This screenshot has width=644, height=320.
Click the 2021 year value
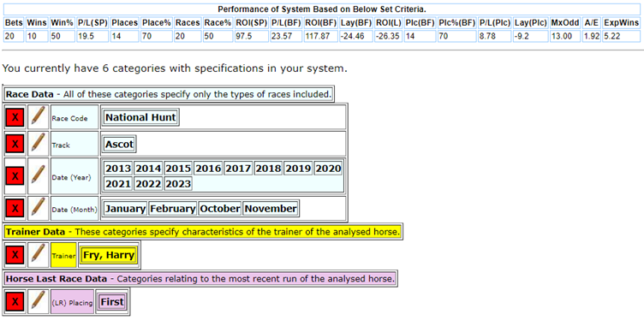tap(118, 184)
